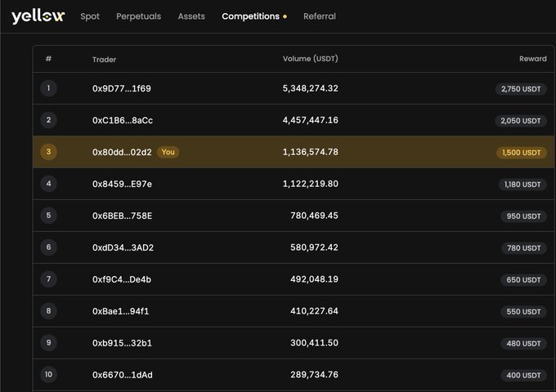Click the rank 6 badge
Image resolution: width=556 pixels, height=392 pixels.
48,247
